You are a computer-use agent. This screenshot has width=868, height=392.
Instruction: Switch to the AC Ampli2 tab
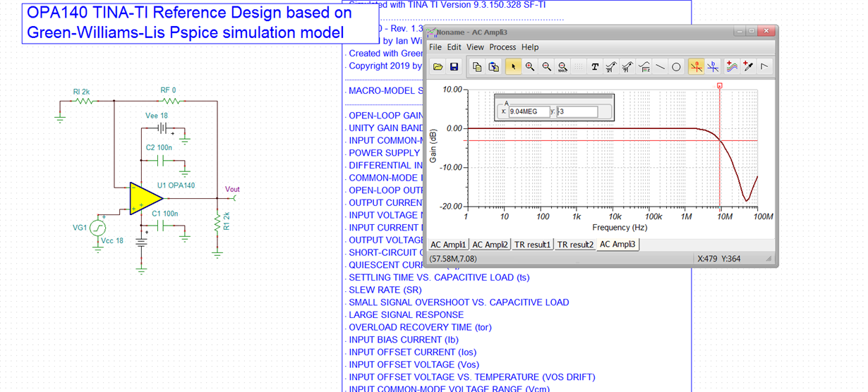tap(490, 245)
